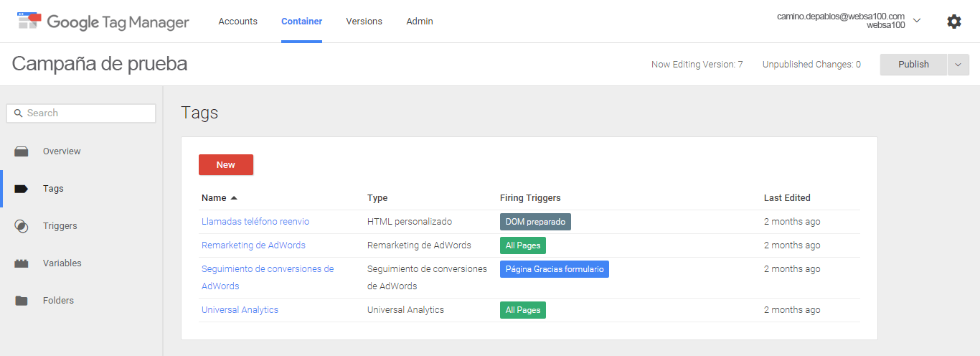
Task: Click All Pages trigger in Universal Analytics row
Action: pos(523,310)
